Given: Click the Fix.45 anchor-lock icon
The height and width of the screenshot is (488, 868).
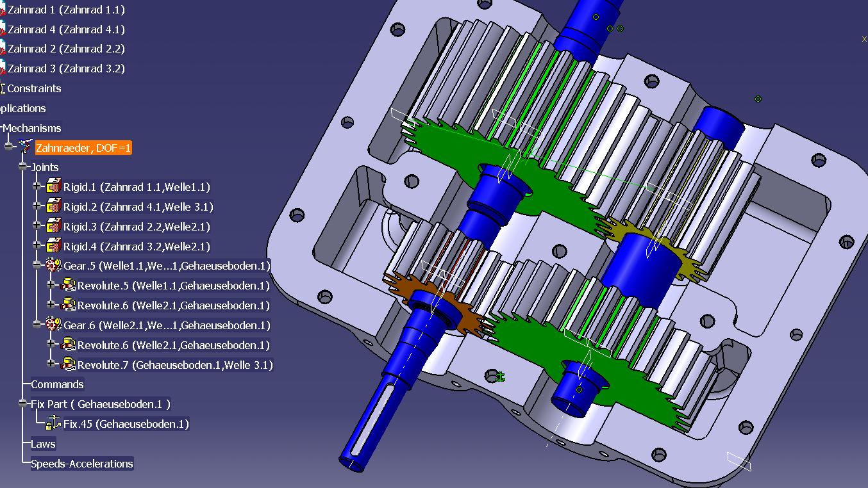Looking at the screenshot, I should point(53,423).
